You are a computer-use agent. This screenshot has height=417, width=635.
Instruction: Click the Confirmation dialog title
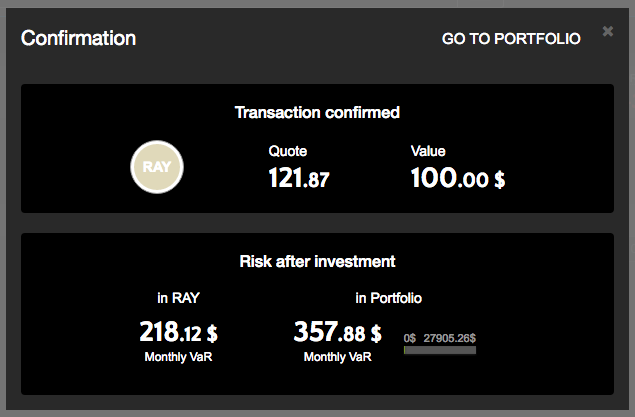tap(78, 39)
